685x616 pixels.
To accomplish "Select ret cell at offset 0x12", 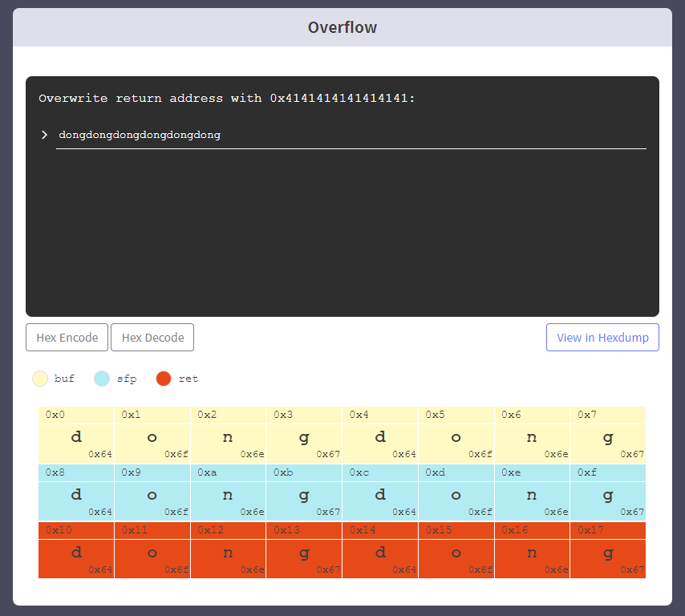I will (229, 550).
